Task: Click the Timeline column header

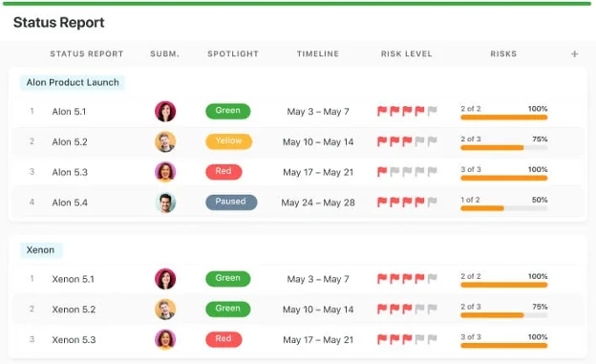Action: pos(318,54)
